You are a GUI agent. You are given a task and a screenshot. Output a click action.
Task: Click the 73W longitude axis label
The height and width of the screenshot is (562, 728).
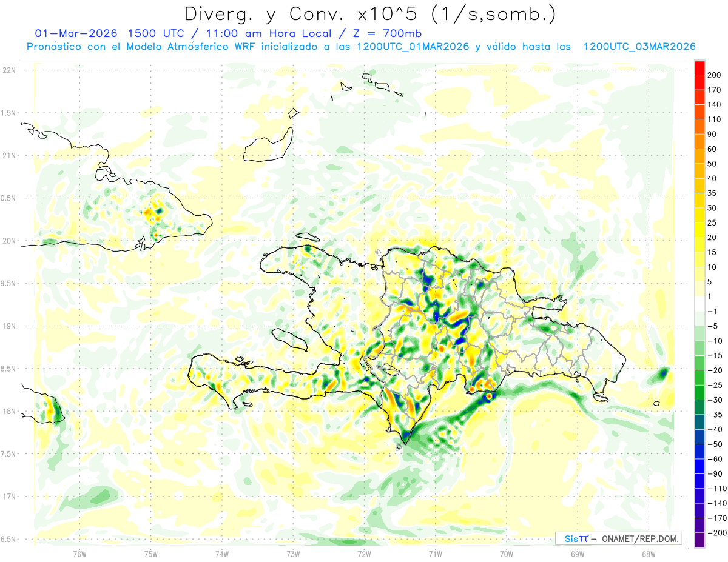pos(293,553)
